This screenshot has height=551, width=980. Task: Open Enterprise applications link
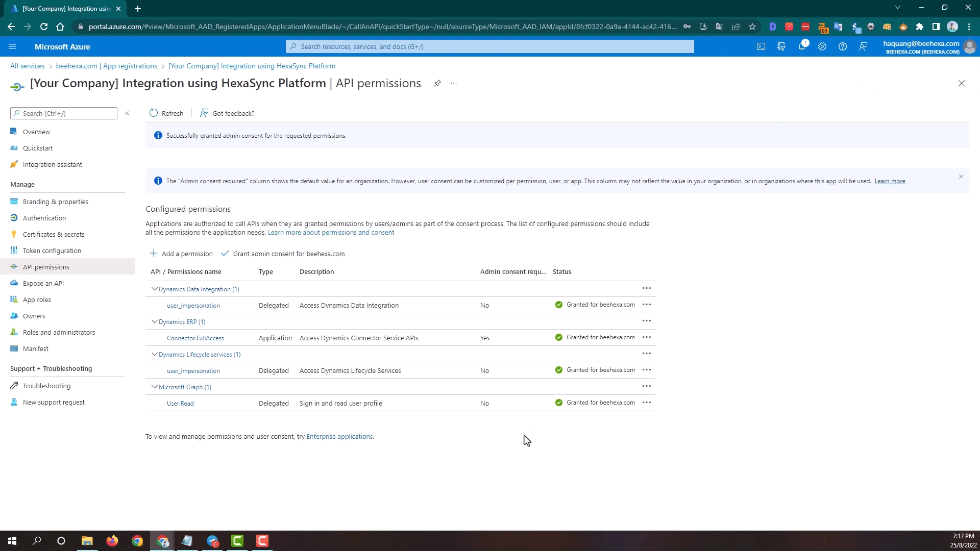[339, 437]
